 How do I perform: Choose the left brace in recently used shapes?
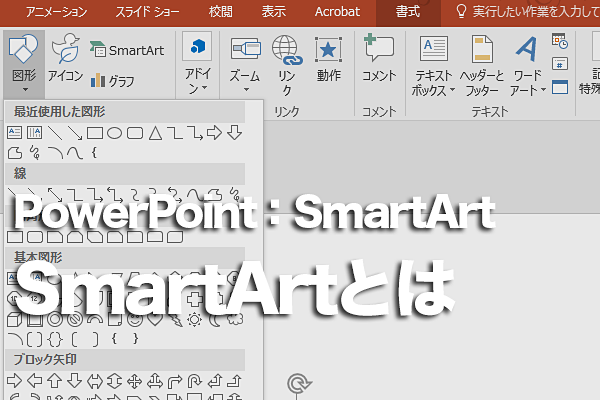click(94, 153)
